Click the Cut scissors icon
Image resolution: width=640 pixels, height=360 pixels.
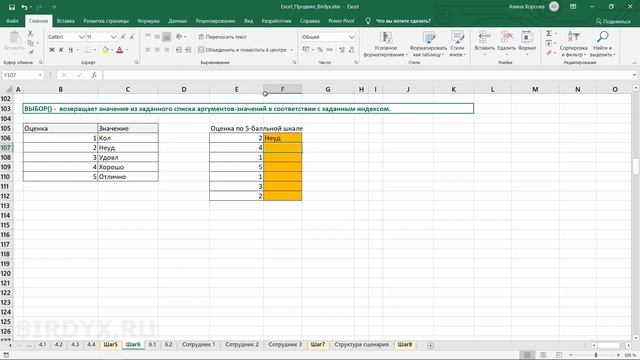click(x=30, y=34)
